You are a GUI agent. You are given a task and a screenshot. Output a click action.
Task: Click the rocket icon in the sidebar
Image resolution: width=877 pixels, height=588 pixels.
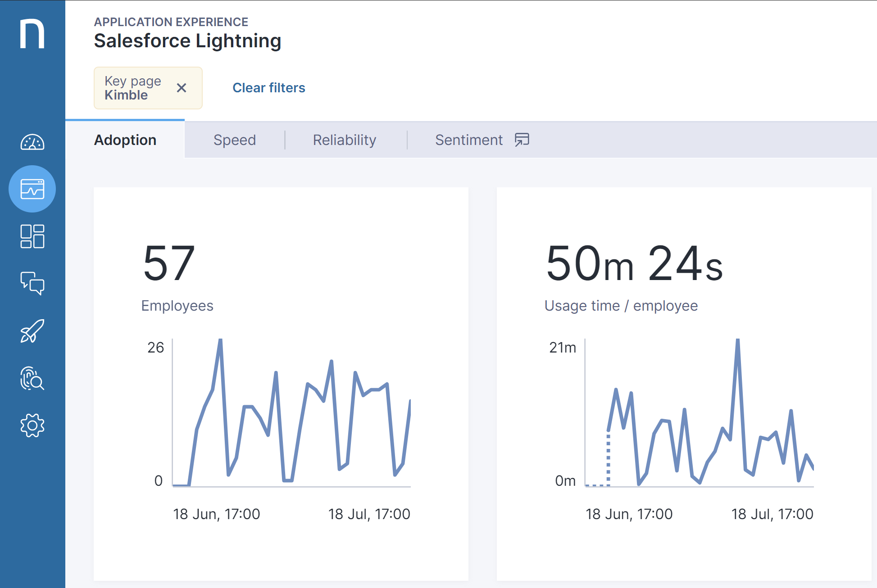pyautogui.click(x=32, y=331)
